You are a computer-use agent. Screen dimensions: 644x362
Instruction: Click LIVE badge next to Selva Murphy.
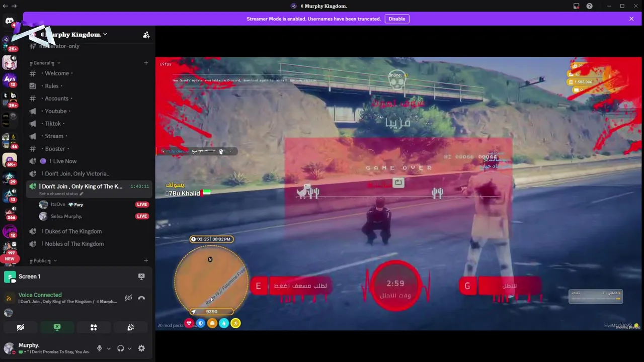click(x=142, y=216)
